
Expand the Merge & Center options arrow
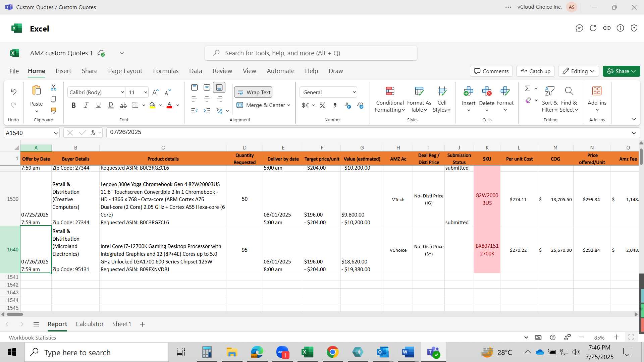coord(289,105)
